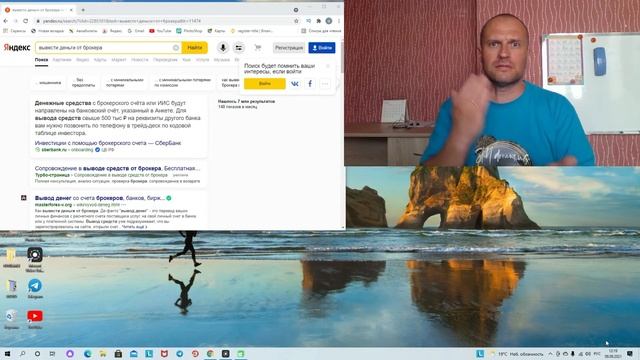Click the blue Войти button in header
The width and height of the screenshot is (640, 360).
[x=322, y=48]
